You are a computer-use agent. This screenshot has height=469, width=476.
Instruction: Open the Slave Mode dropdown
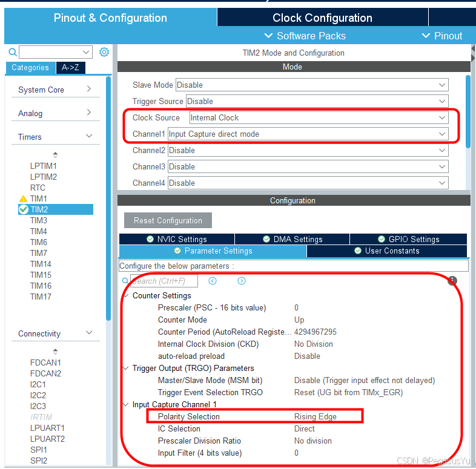tap(312, 85)
